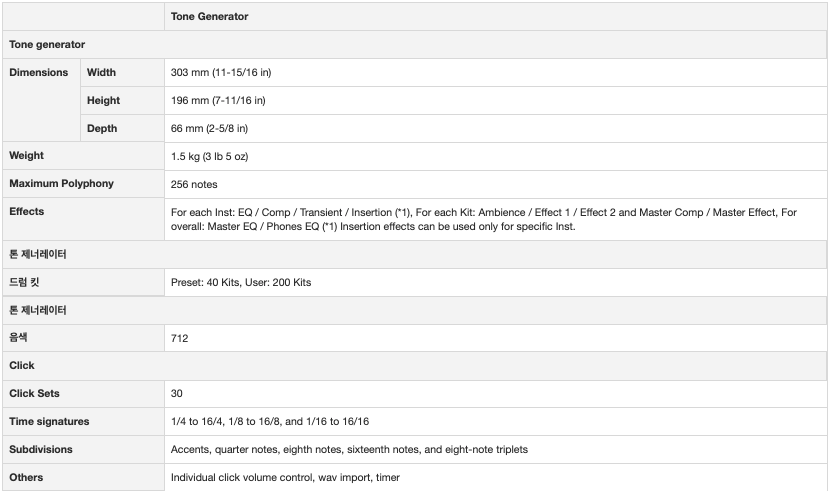Select the Time signatures row label
The image size is (830, 491).
(x=49, y=422)
